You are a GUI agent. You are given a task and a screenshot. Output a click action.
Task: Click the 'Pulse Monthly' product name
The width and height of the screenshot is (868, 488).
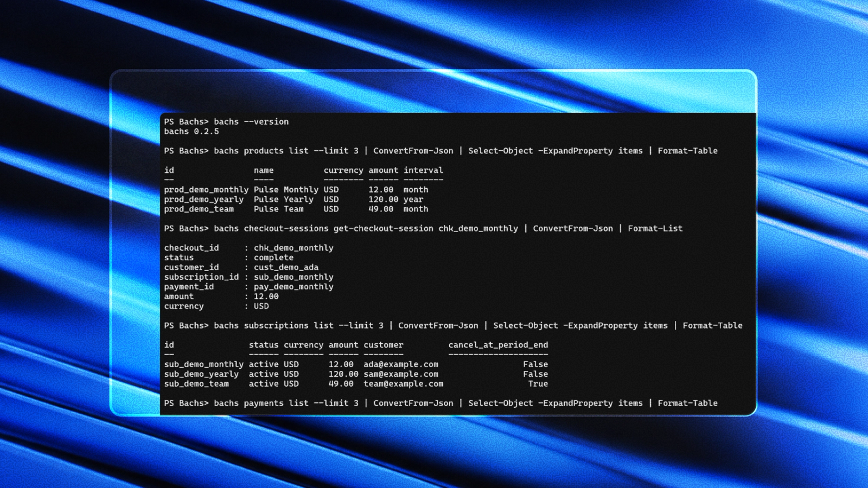(x=286, y=190)
